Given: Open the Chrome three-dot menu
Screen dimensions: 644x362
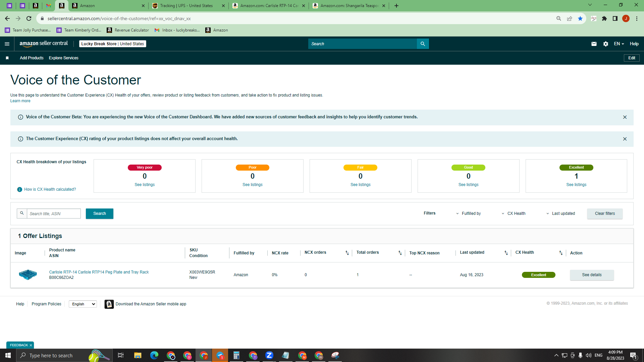Looking at the screenshot, I should 637,19.
